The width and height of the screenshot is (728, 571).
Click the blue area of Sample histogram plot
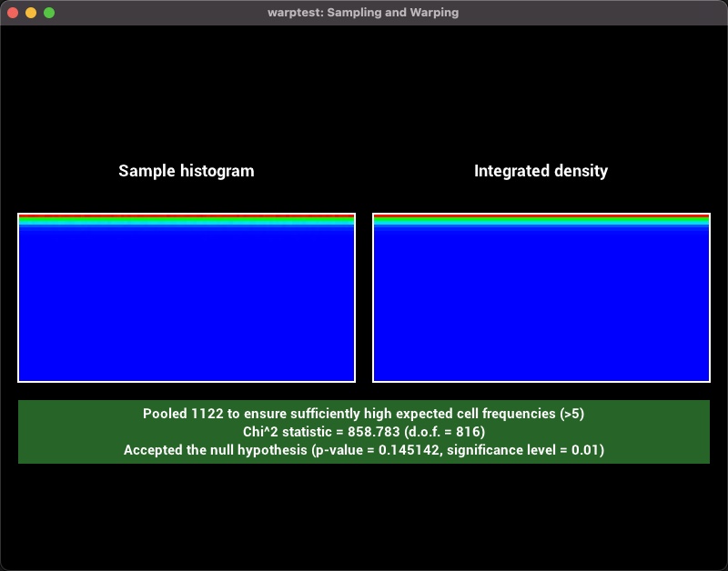[187, 305]
